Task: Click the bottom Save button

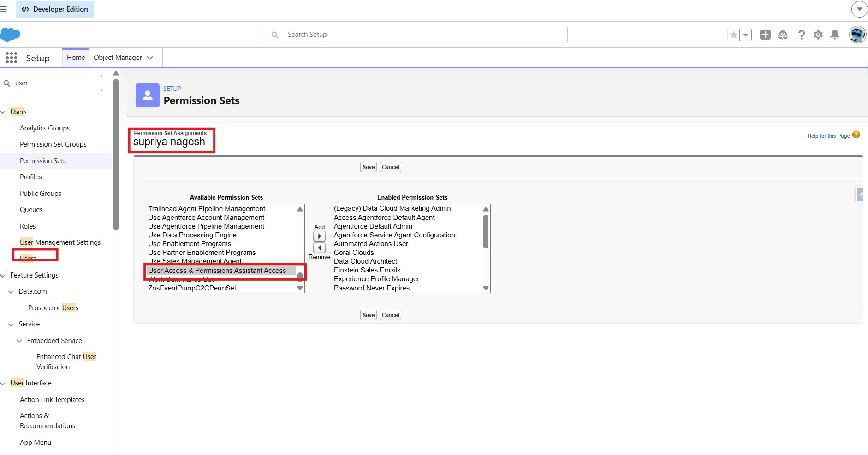Action: pos(369,315)
